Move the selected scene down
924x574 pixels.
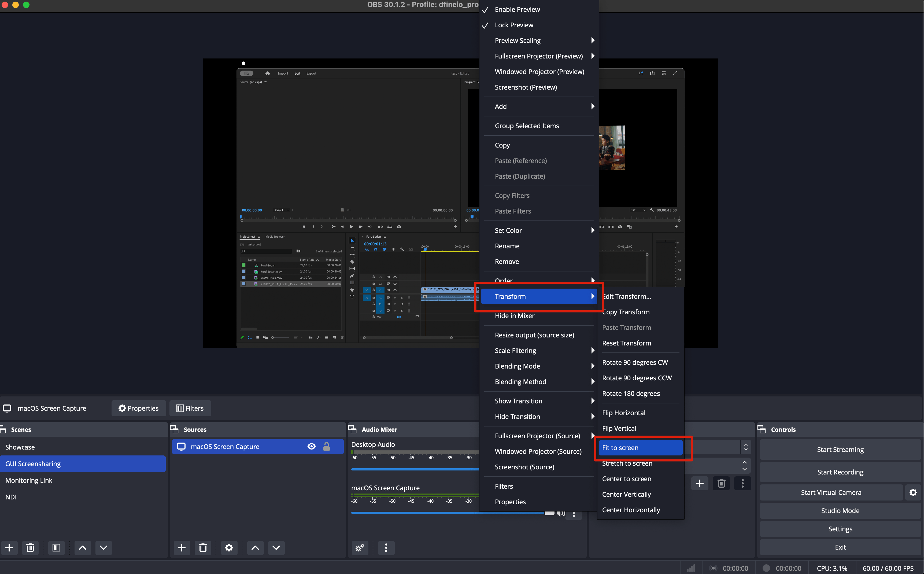tap(104, 548)
